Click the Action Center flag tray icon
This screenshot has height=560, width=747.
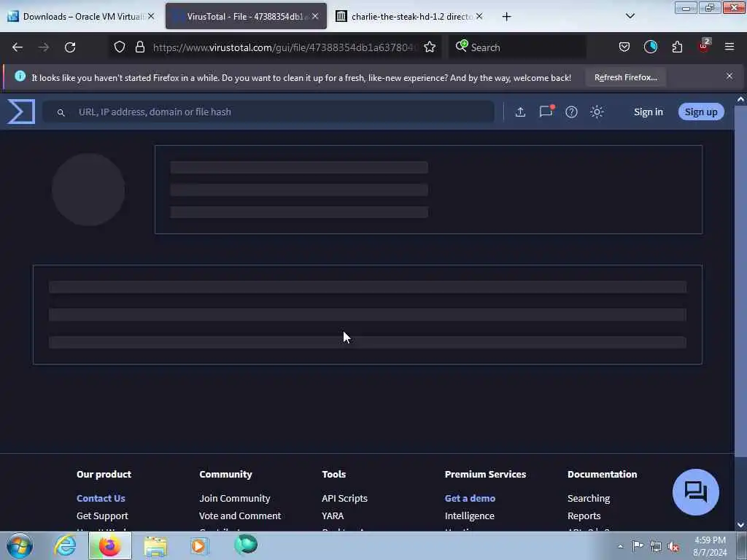point(638,545)
